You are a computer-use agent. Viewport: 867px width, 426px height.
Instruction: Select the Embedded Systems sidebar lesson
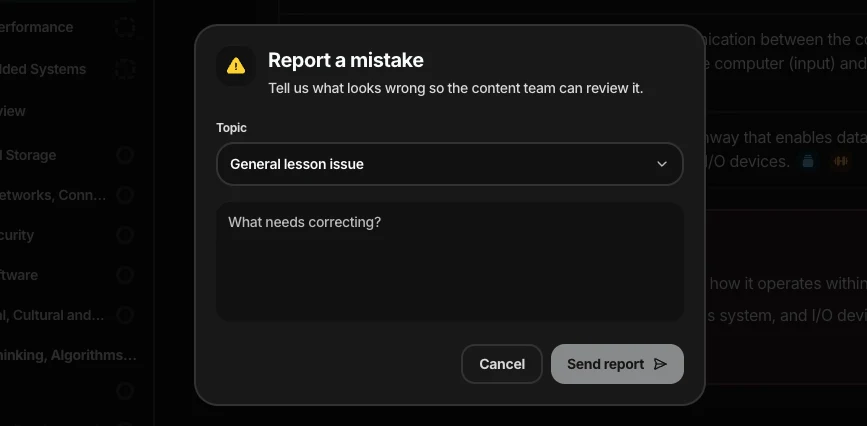(x=43, y=69)
